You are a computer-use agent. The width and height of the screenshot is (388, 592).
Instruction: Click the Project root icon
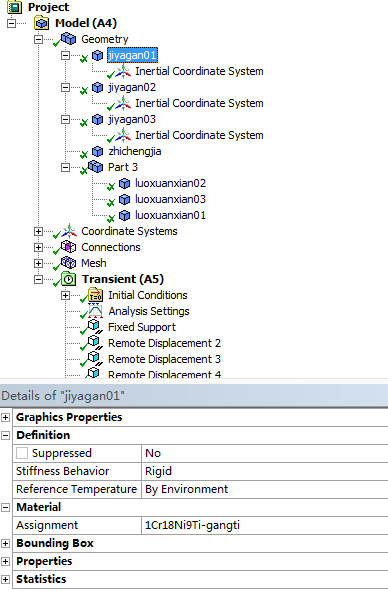pos(14,7)
